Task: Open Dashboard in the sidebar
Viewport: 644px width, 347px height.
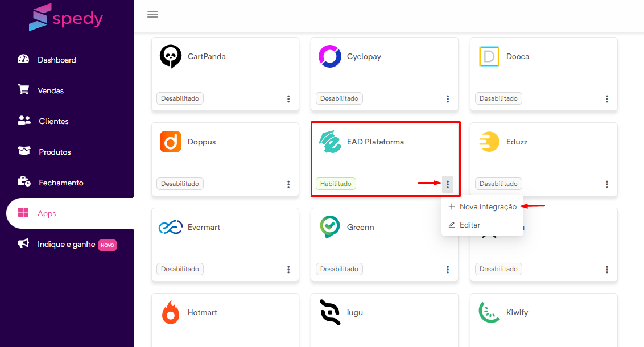Action: pos(57,60)
